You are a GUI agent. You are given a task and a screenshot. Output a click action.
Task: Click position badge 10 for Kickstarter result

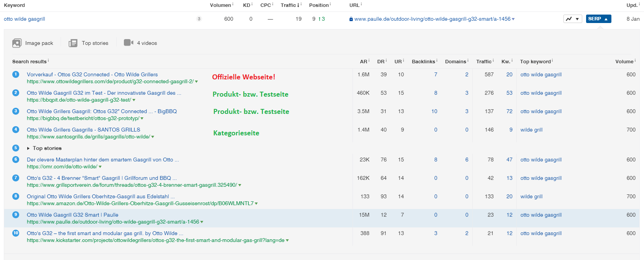coord(16,233)
